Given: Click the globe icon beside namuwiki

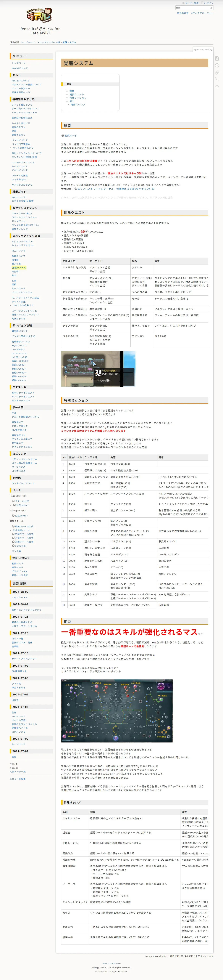Looking at the screenshot, I should tap(13, 546).
